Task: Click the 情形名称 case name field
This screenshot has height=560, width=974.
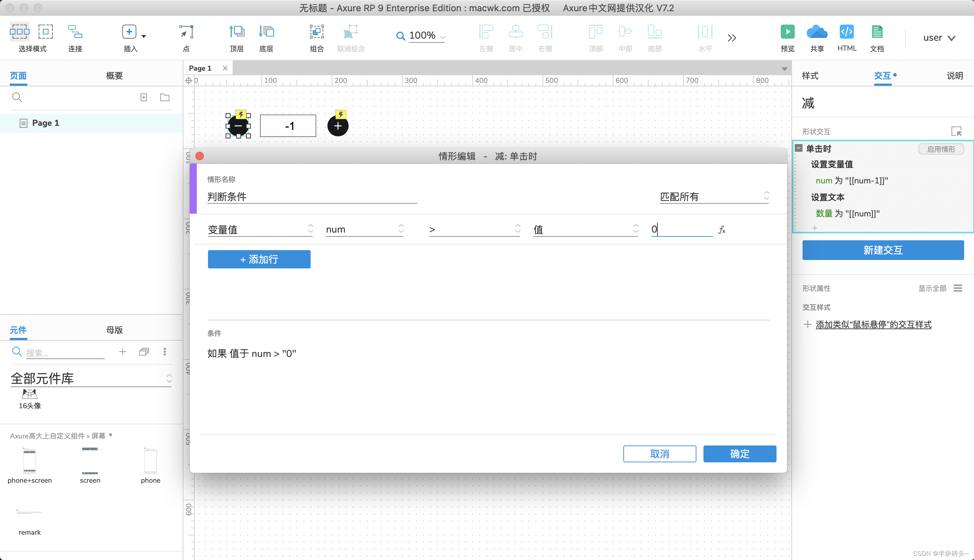Action: pyautogui.click(x=312, y=197)
